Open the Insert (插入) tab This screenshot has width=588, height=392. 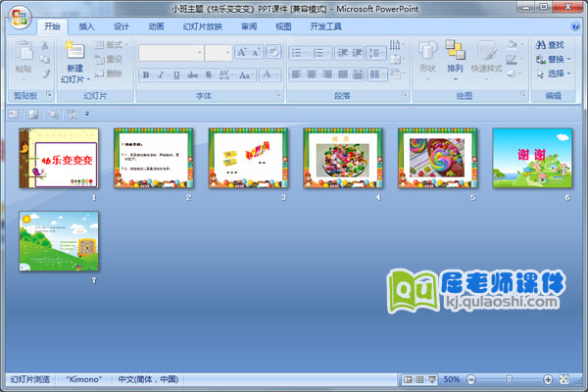tap(87, 26)
